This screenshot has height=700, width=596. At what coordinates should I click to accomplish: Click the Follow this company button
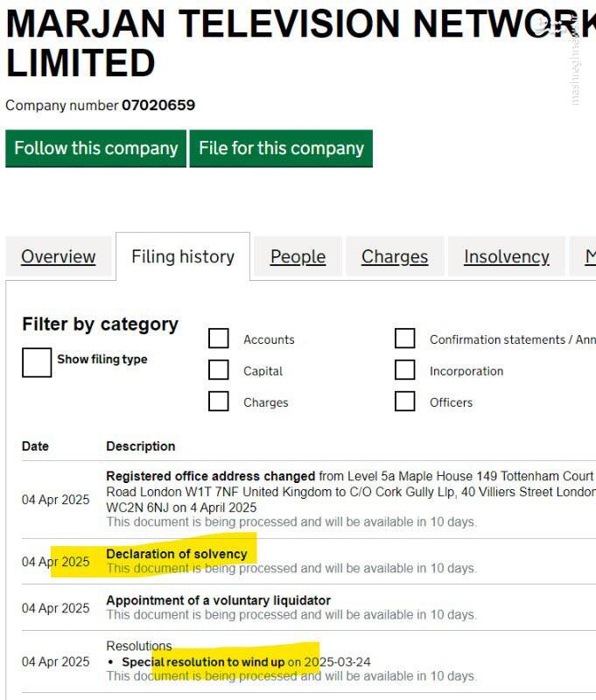[95, 148]
